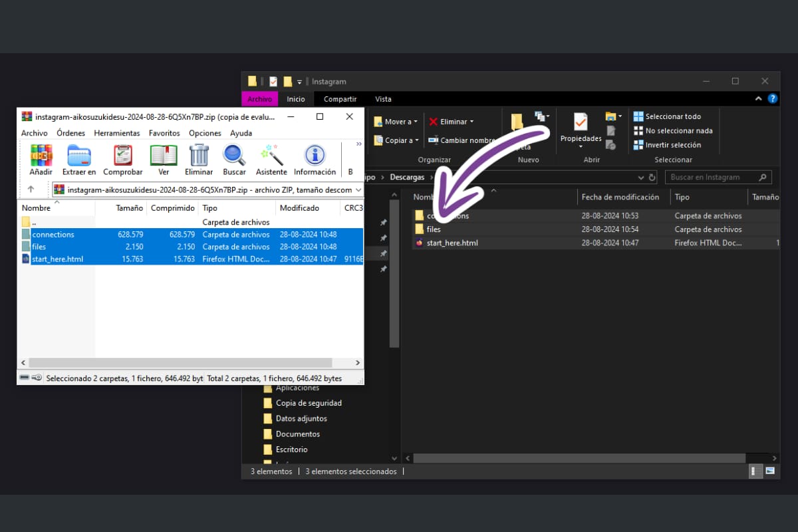Switch to the Vista ribbon tab

click(x=383, y=99)
